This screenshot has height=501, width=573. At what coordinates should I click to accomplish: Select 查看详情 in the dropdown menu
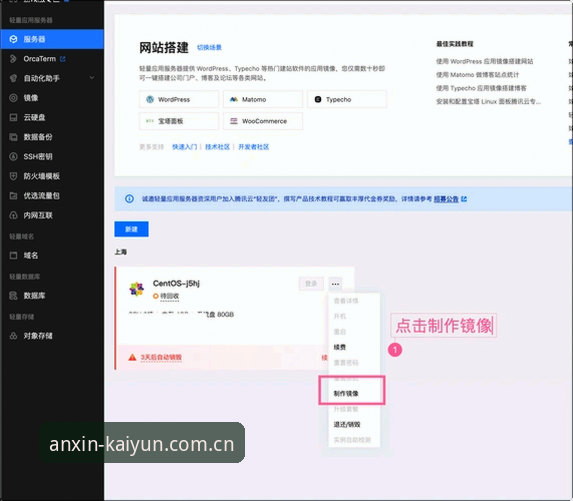[x=346, y=301]
